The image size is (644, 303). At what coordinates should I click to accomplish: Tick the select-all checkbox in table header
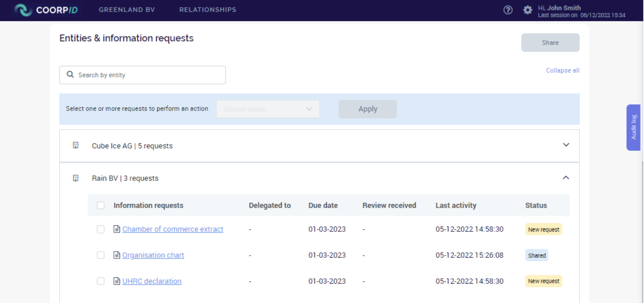[101, 205]
